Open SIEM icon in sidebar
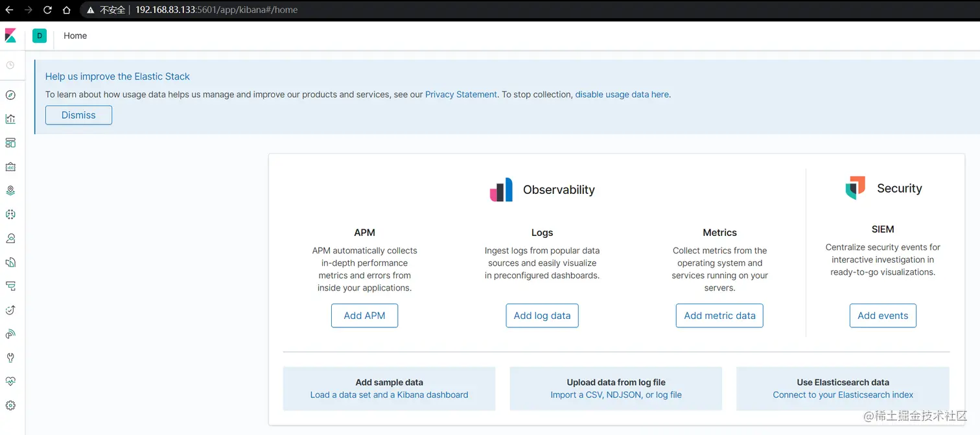This screenshot has height=435, width=980. tap(10, 334)
